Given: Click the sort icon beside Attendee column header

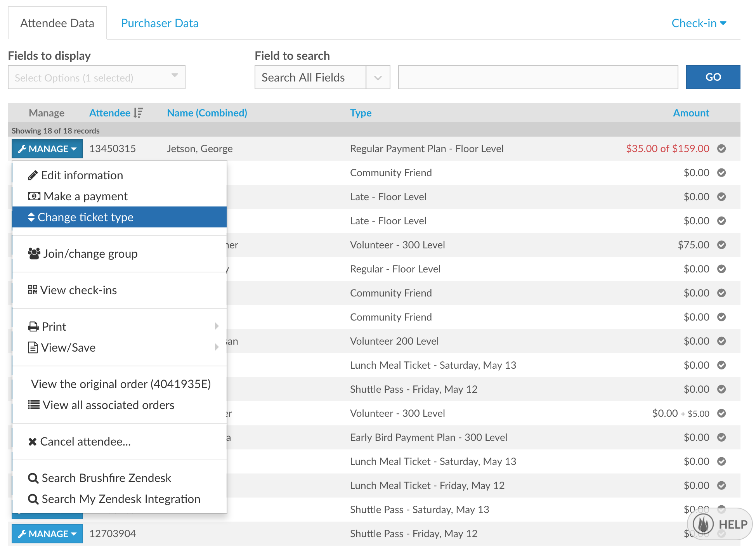Looking at the screenshot, I should (x=138, y=113).
